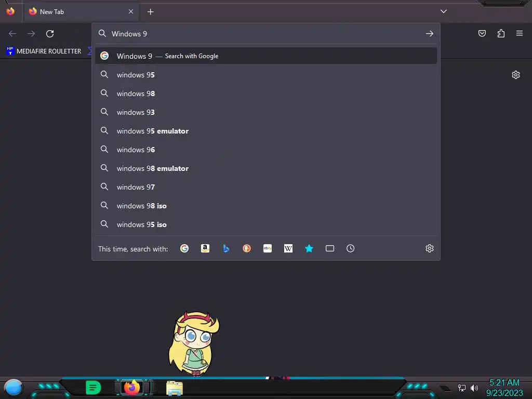Open the Firefox application hamburger menu

(520, 33)
